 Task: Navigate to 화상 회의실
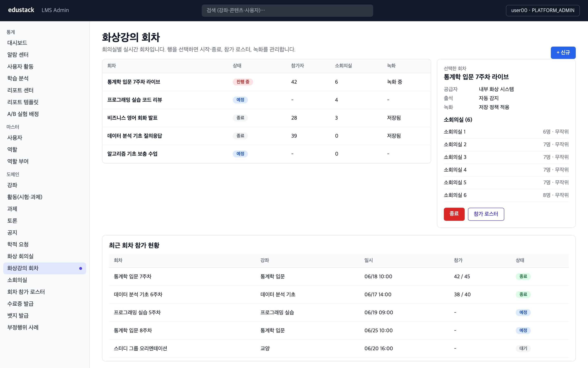pos(45,256)
